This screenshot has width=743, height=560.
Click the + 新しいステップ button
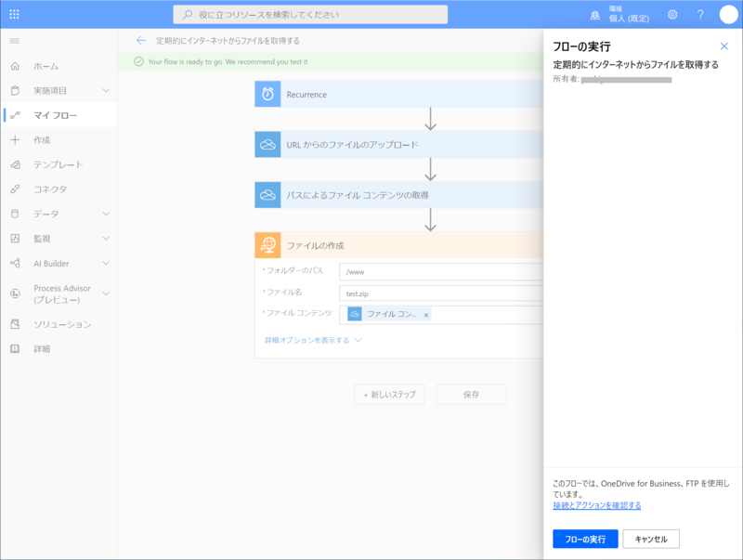(389, 394)
